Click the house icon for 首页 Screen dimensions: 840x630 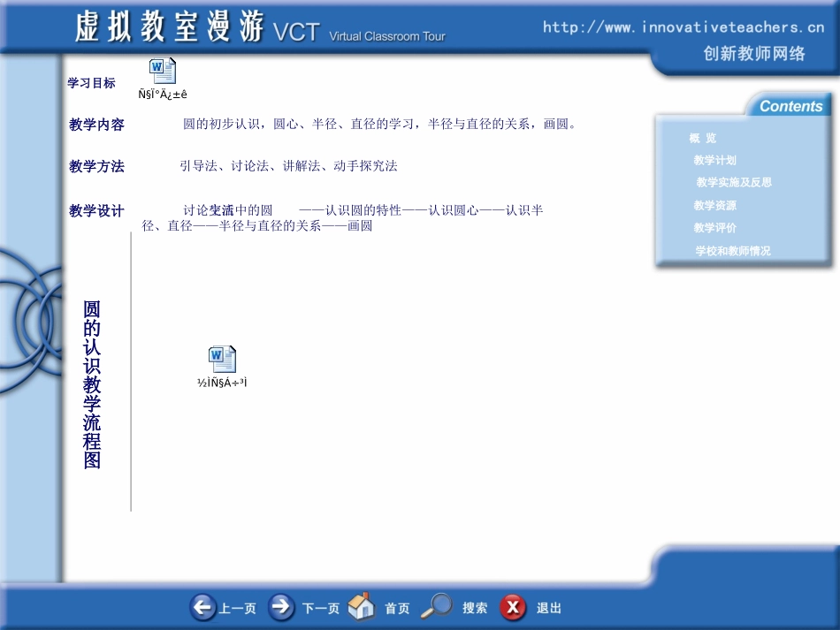361,606
